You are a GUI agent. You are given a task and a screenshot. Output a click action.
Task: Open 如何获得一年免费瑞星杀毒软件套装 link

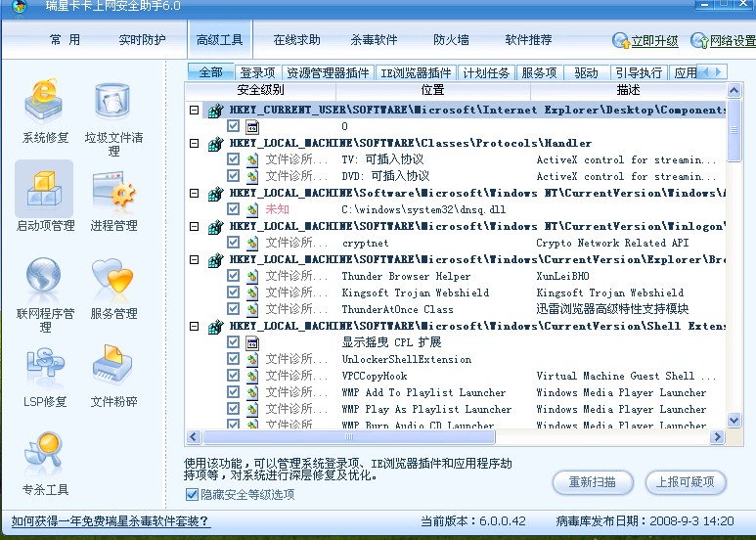111,521
